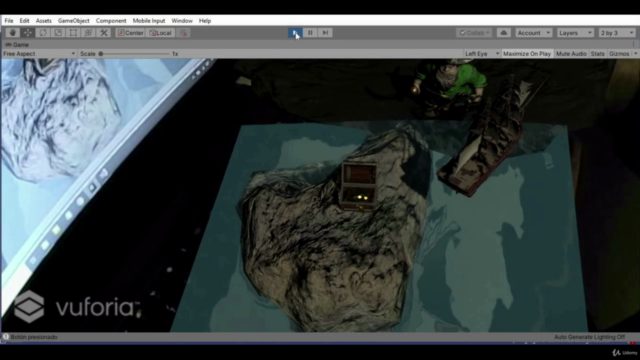The width and height of the screenshot is (640, 360).
Task: Open the custom editor tools icon
Action: (104, 33)
